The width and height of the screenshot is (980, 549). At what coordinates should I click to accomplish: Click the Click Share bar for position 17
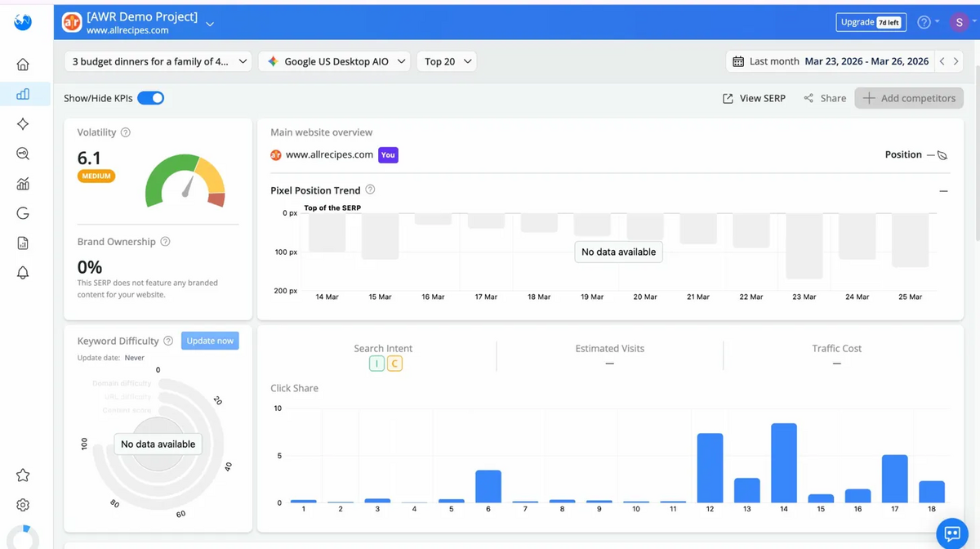pyautogui.click(x=895, y=479)
